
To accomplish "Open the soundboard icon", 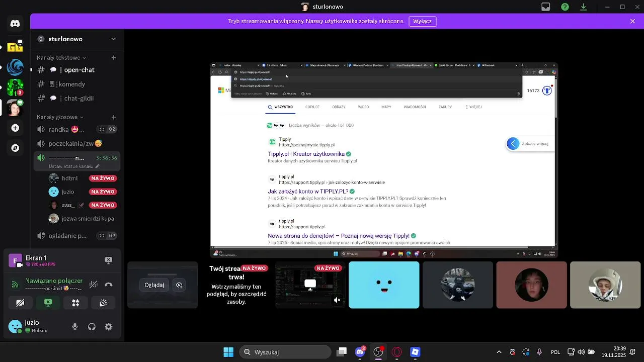I will [x=103, y=303].
